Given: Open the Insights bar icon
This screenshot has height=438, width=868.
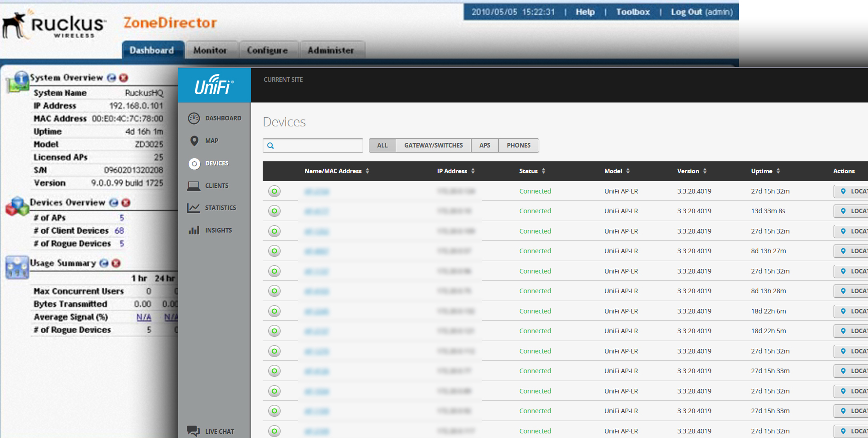Looking at the screenshot, I should click(x=194, y=230).
